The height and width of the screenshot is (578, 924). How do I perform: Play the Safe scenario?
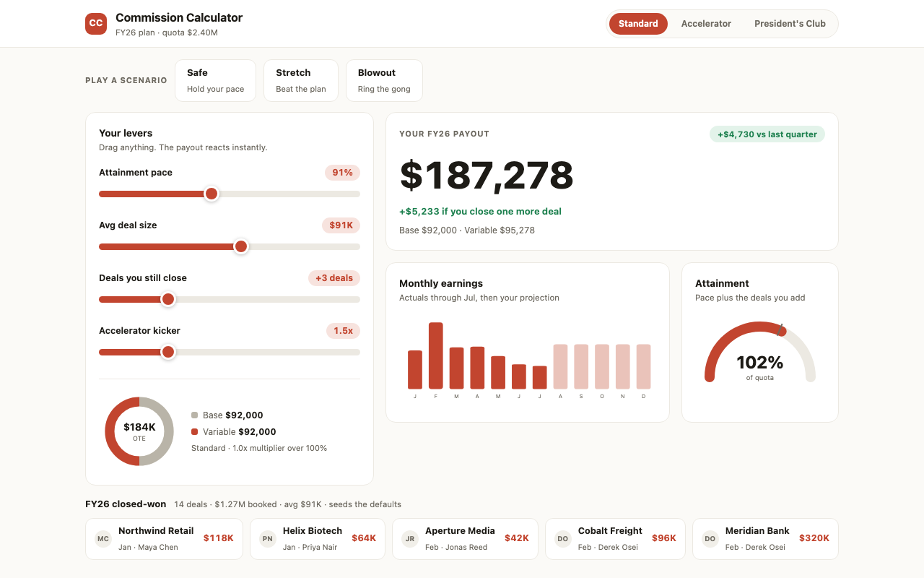point(215,80)
